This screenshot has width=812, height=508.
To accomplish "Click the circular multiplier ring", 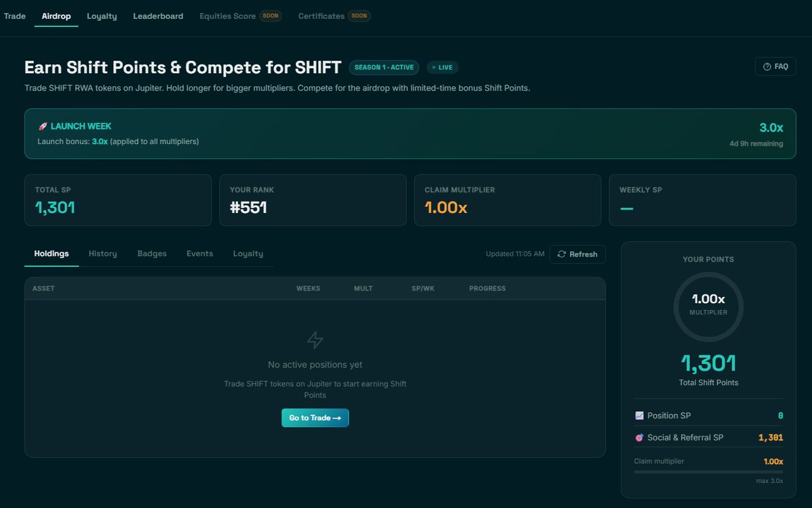I will point(708,307).
